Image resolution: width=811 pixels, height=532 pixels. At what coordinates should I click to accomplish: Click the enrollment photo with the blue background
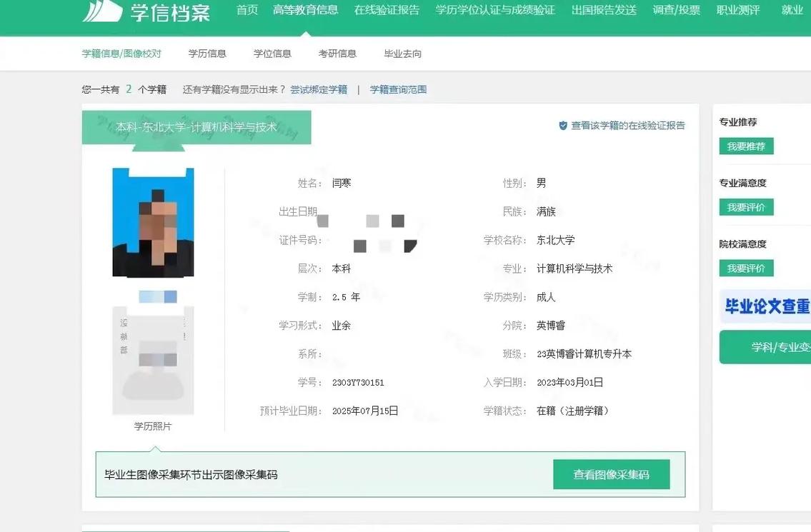153,222
